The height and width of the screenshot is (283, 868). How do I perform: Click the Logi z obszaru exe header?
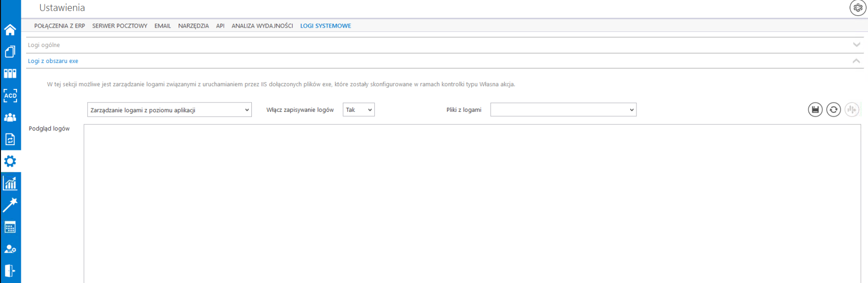(445, 61)
